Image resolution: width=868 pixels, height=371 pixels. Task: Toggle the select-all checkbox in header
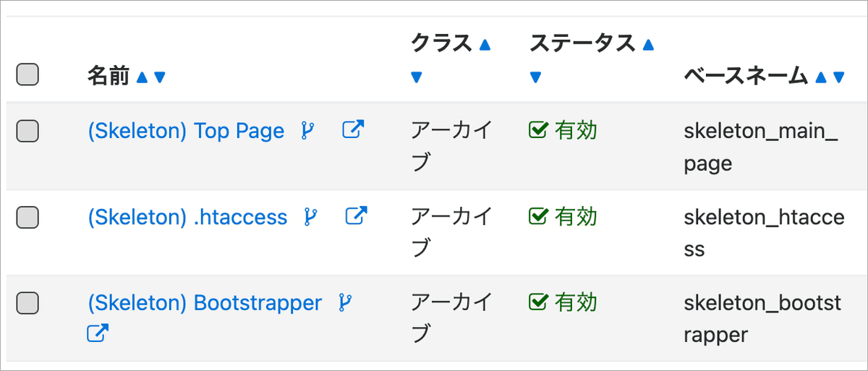click(x=27, y=74)
